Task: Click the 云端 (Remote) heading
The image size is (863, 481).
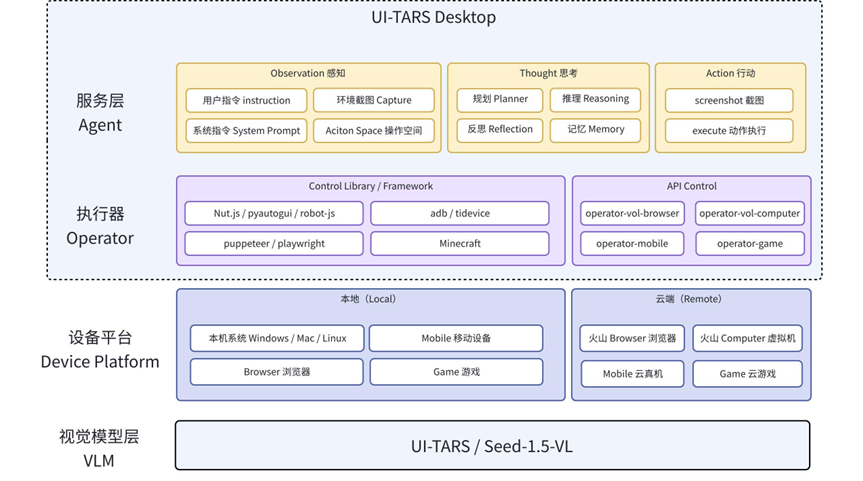Action: (x=689, y=299)
